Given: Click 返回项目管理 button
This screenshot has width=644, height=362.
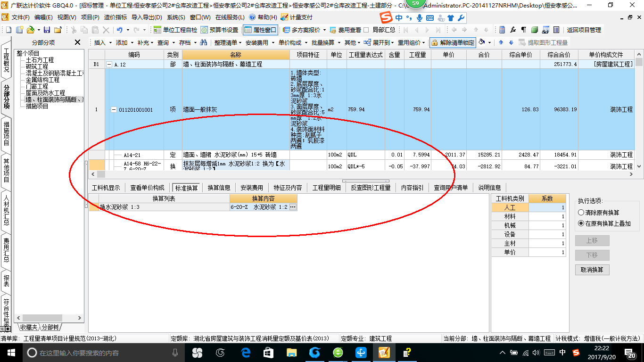Looking at the screenshot, I should 584,30.
